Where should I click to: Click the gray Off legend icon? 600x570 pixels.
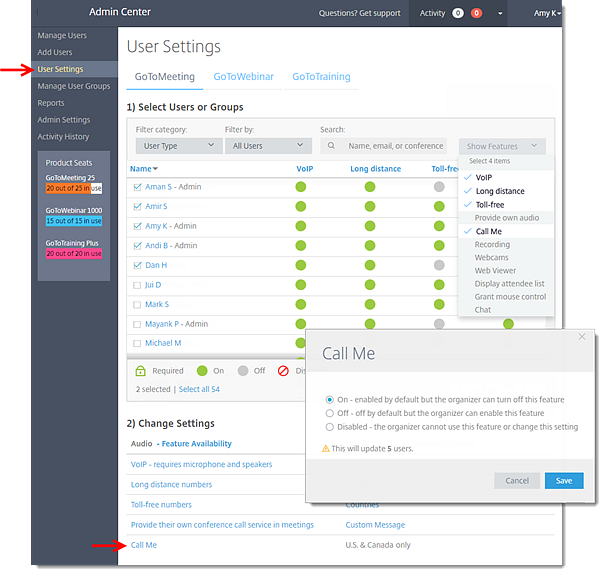click(x=243, y=371)
